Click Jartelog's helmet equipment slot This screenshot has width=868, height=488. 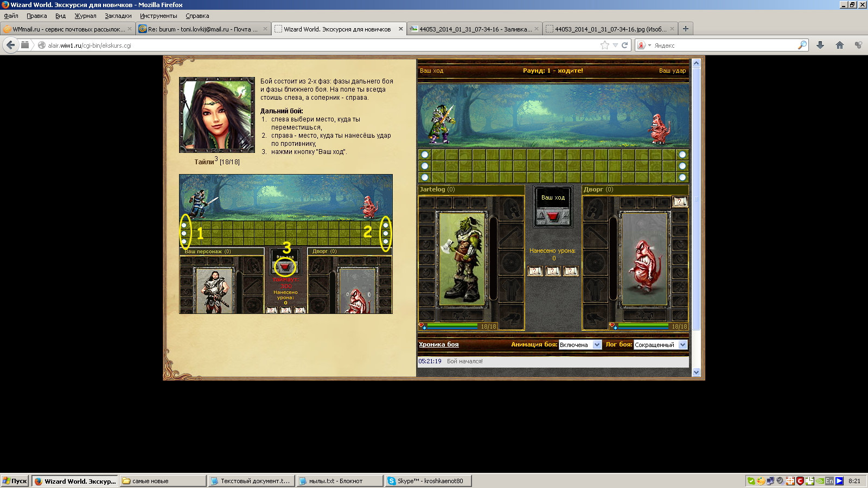511,209
